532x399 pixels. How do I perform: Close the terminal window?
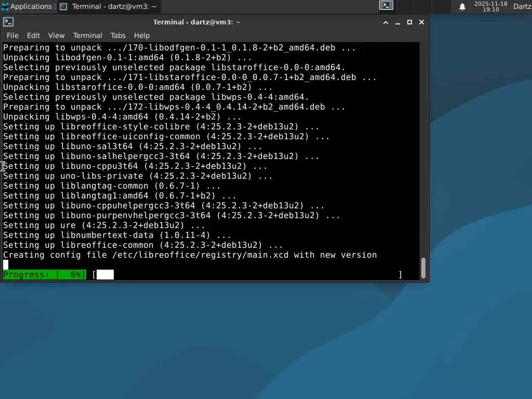(x=421, y=22)
